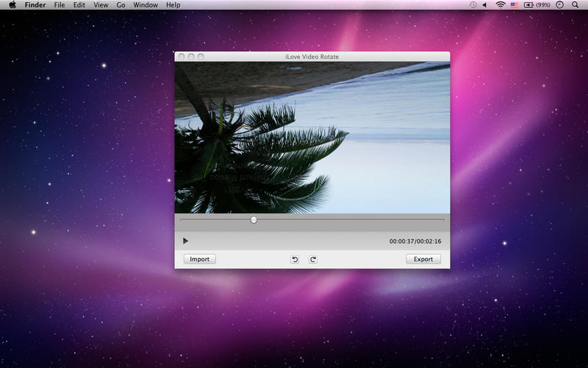This screenshot has width=588, height=368.
Task: Click the Export button
Action: click(423, 259)
